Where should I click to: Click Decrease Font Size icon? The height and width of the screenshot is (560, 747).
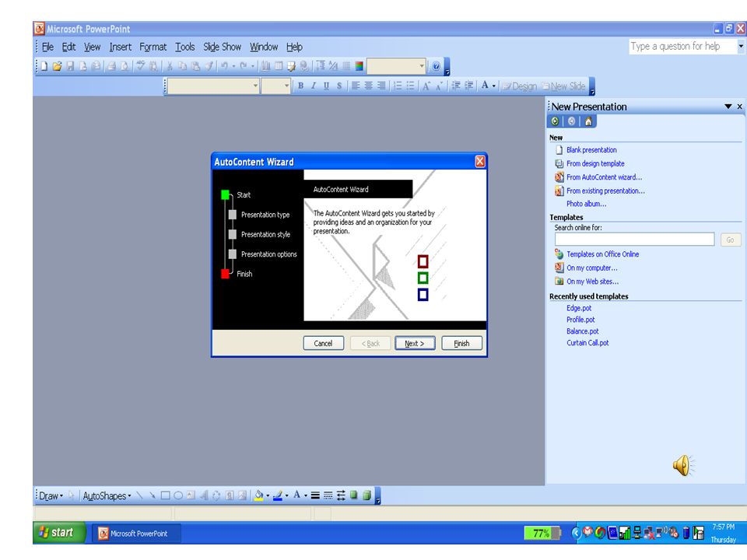point(439,86)
